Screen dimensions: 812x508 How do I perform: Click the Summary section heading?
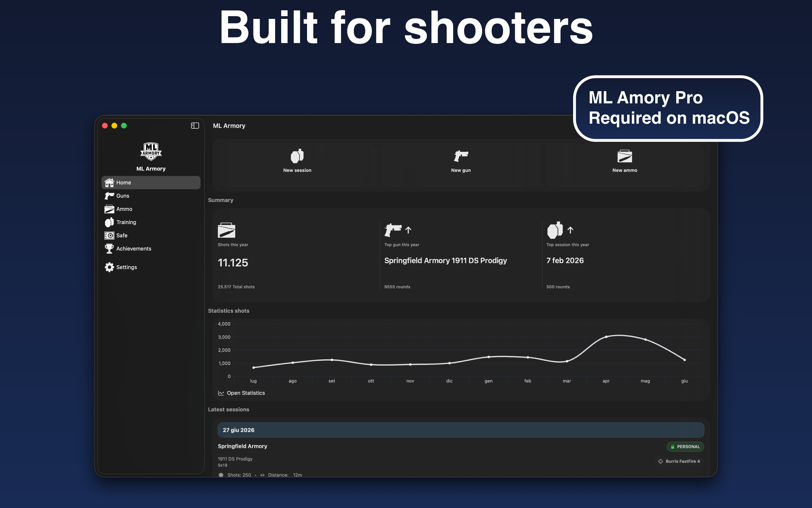pos(220,200)
